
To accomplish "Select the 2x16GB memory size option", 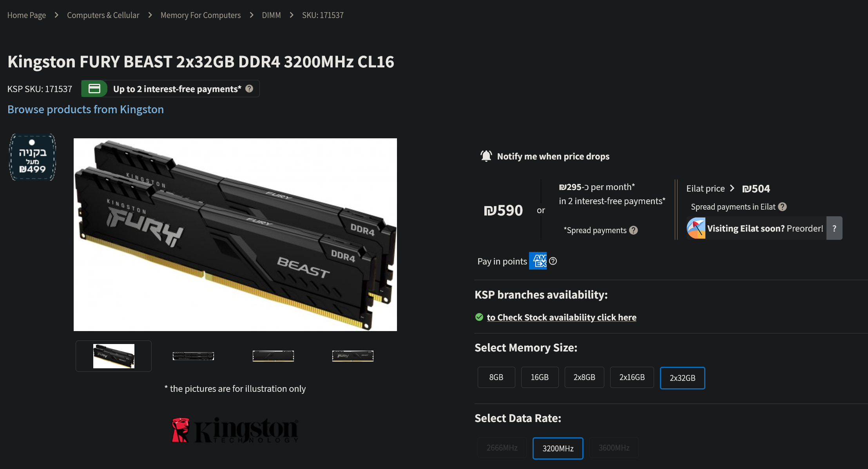I will pyautogui.click(x=632, y=377).
